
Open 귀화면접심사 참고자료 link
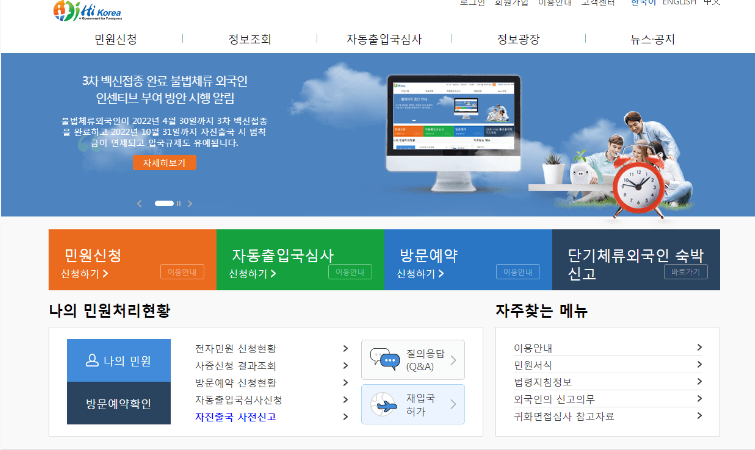pyautogui.click(x=564, y=416)
